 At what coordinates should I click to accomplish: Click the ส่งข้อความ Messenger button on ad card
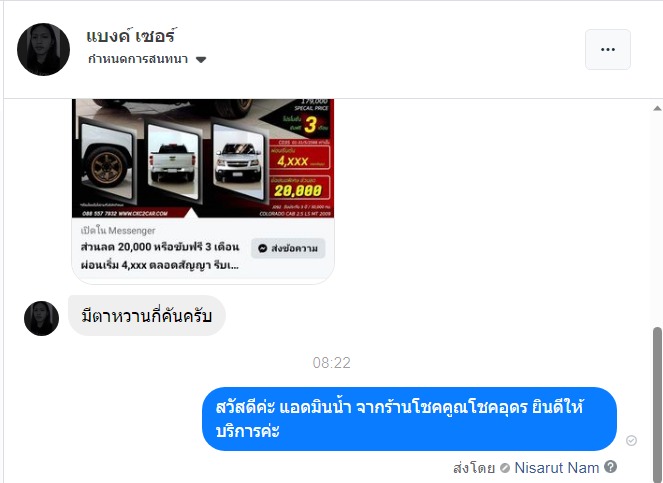pos(288,248)
